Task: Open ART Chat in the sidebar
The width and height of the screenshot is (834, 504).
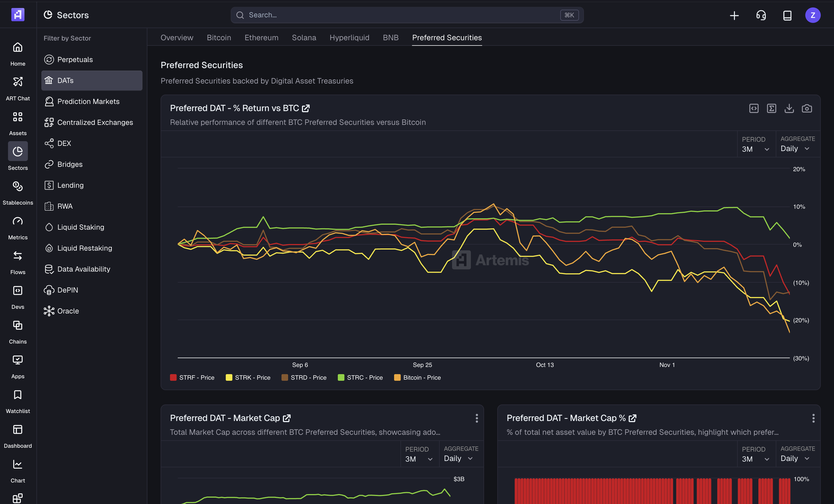Action: click(18, 88)
